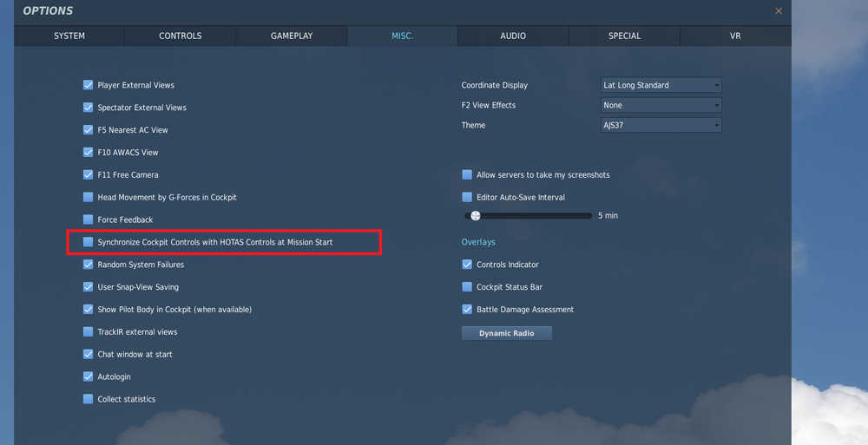868x445 pixels.
Task: Uncheck F11 Free Camera
Action: [x=88, y=175]
